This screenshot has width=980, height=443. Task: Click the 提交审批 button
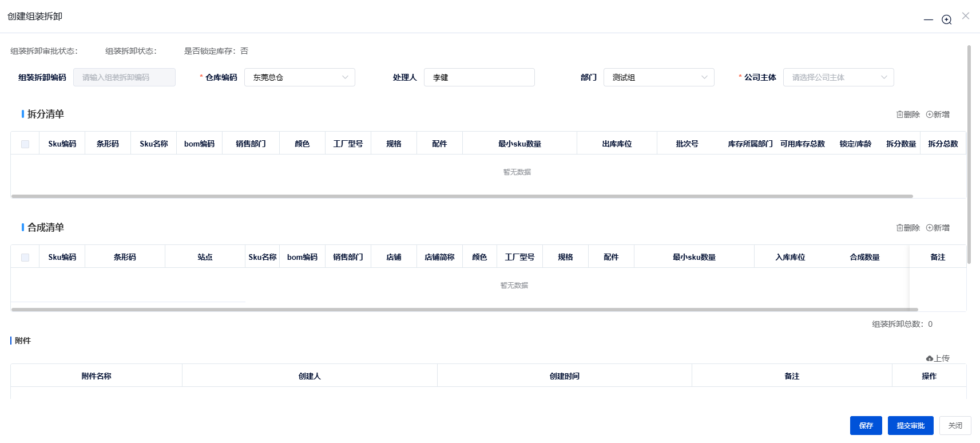coord(911,425)
